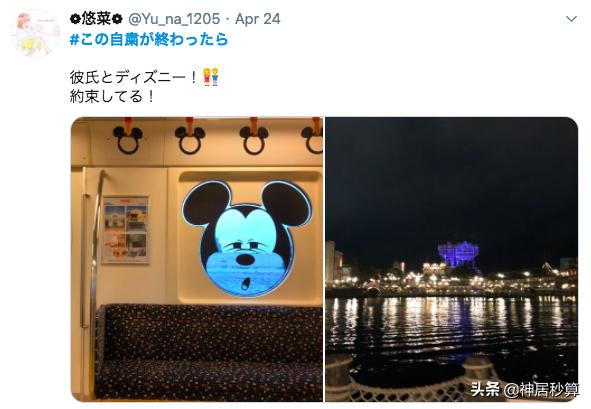
Task: Click the couple emoji in the tweet text
Action: [211, 77]
